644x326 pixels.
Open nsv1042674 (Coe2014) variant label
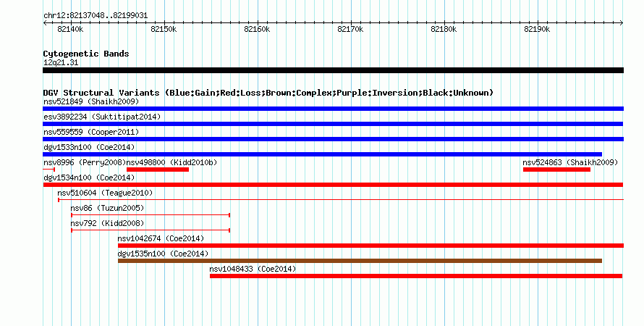(161, 238)
